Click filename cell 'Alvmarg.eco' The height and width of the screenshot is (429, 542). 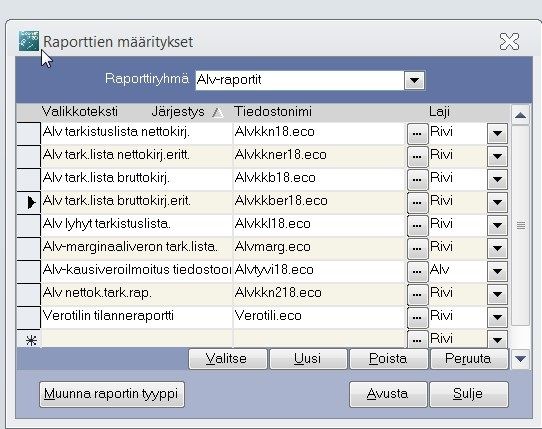point(320,248)
